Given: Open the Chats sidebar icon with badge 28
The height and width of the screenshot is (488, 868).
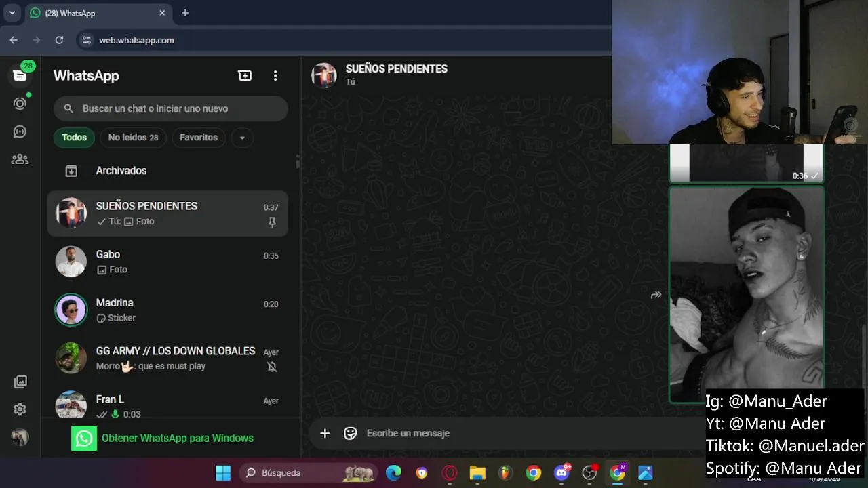Looking at the screenshot, I should point(20,75).
